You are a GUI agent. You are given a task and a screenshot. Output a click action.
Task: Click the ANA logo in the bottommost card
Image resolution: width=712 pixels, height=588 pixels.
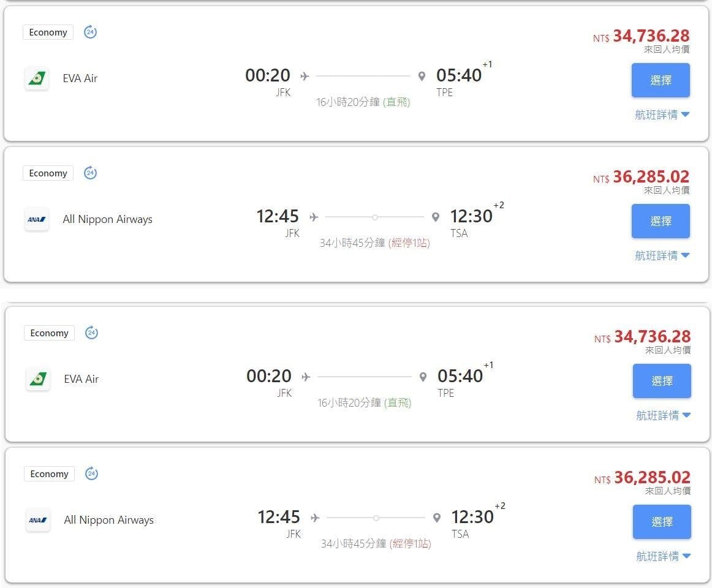38,520
